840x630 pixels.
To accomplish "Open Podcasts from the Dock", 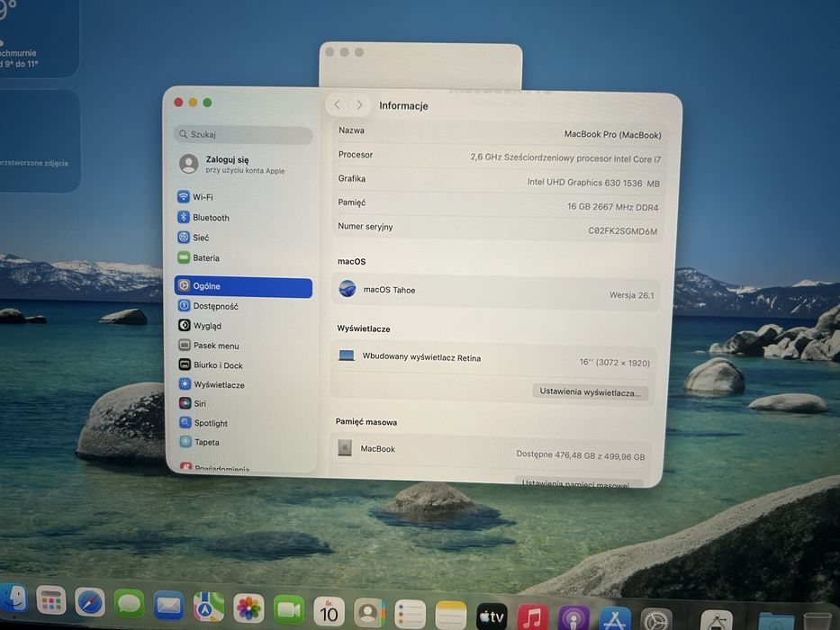I will click(574, 619).
